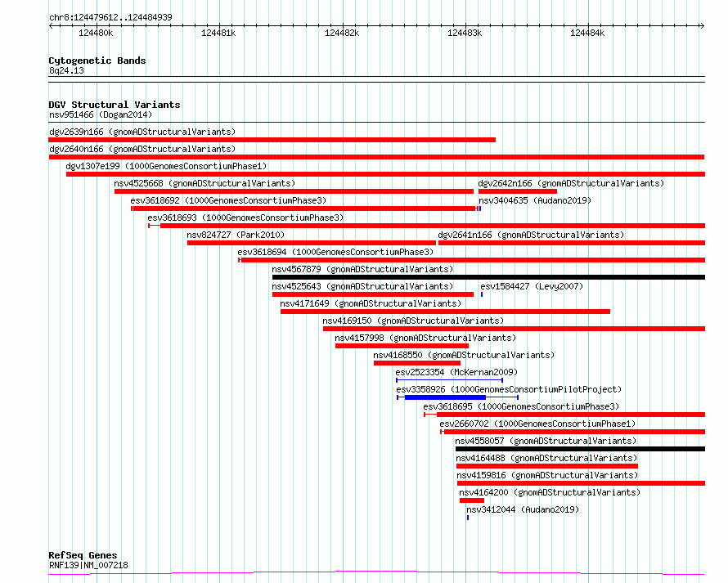This screenshot has height=583, width=728.
Task: Select the nsv4164200 variant label
Action: (550, 492)
